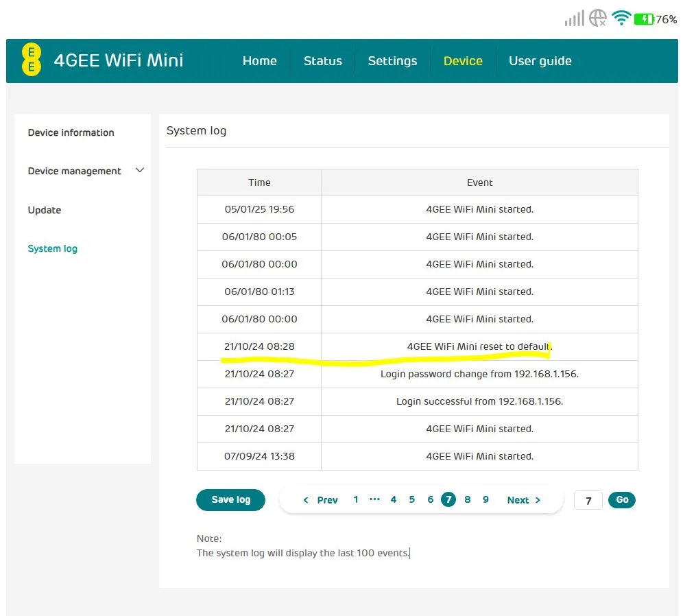Open Device information in sidebar

pos(71,132)
